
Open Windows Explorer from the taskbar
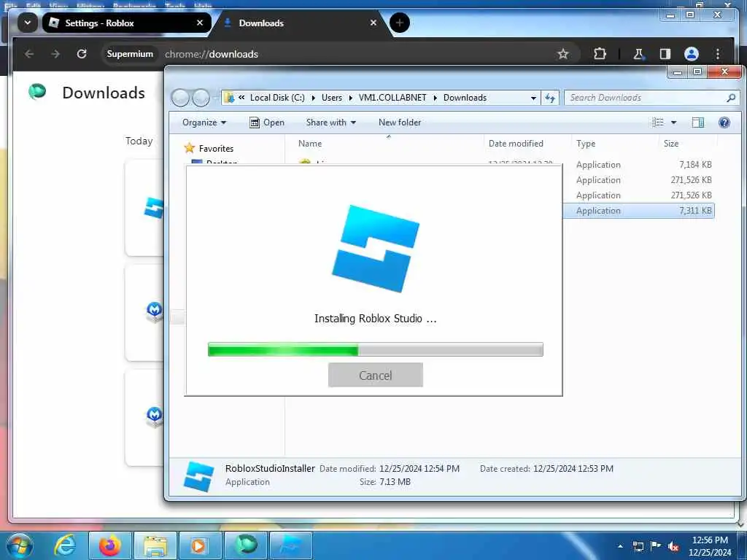[x=155, y=545]
